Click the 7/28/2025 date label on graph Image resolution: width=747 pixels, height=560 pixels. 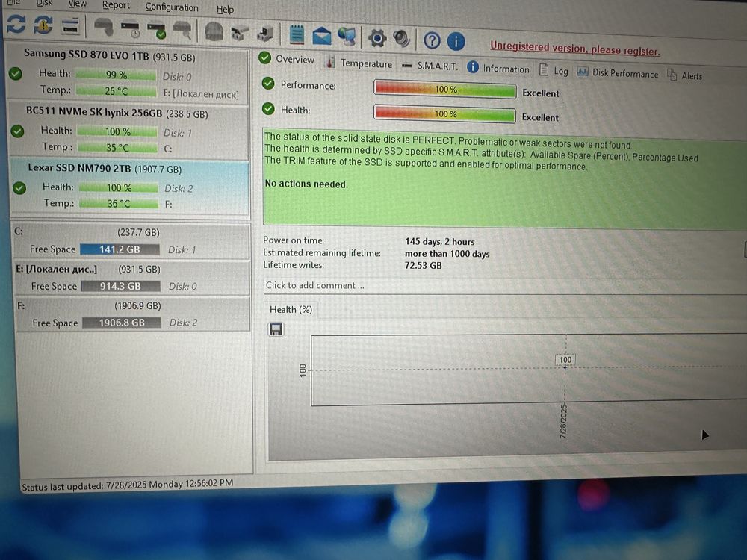(563, 421)
